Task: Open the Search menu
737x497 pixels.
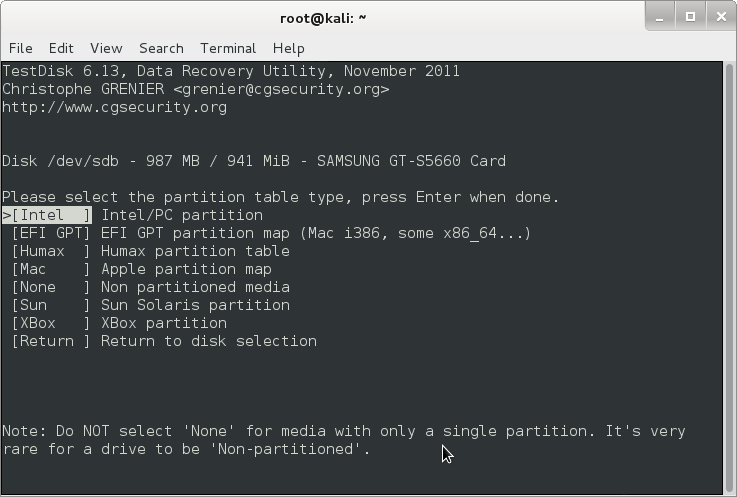Action: click(x=161, y=48)
